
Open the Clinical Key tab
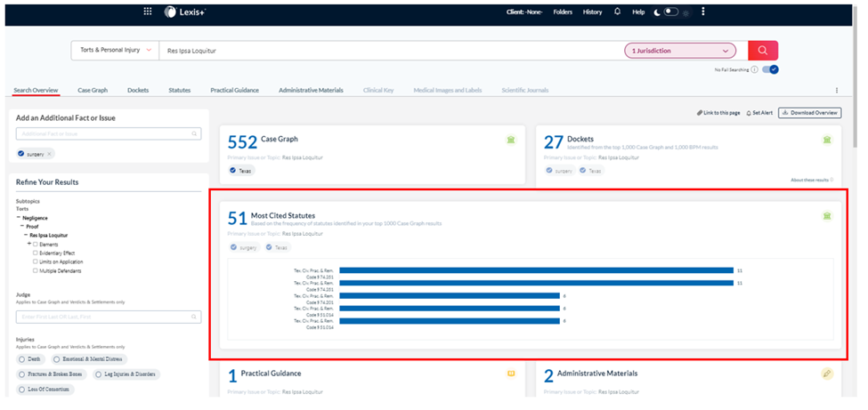pos(378,90)
